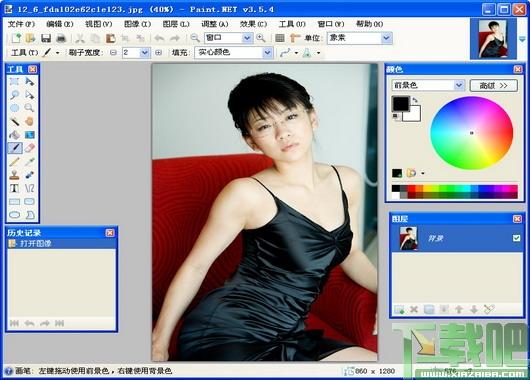Select the Pencil tool

tap(14, 162)
